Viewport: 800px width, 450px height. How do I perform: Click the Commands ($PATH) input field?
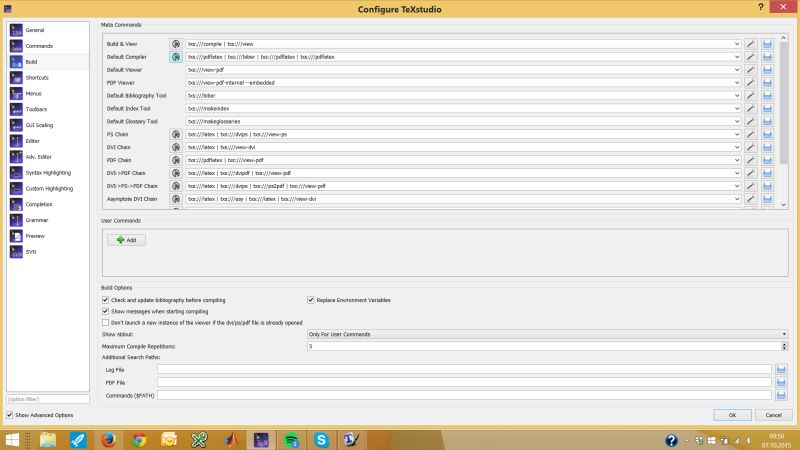point(464,395)
